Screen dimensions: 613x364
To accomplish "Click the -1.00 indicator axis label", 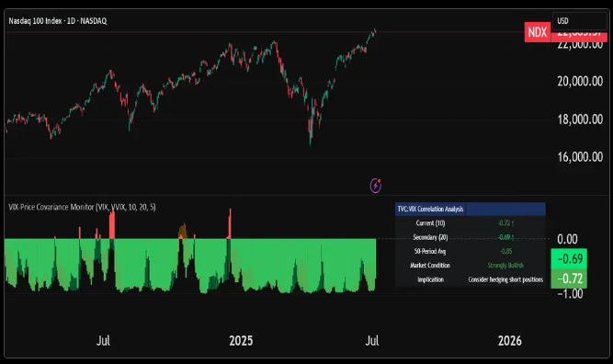I will [x=570, y=294].
